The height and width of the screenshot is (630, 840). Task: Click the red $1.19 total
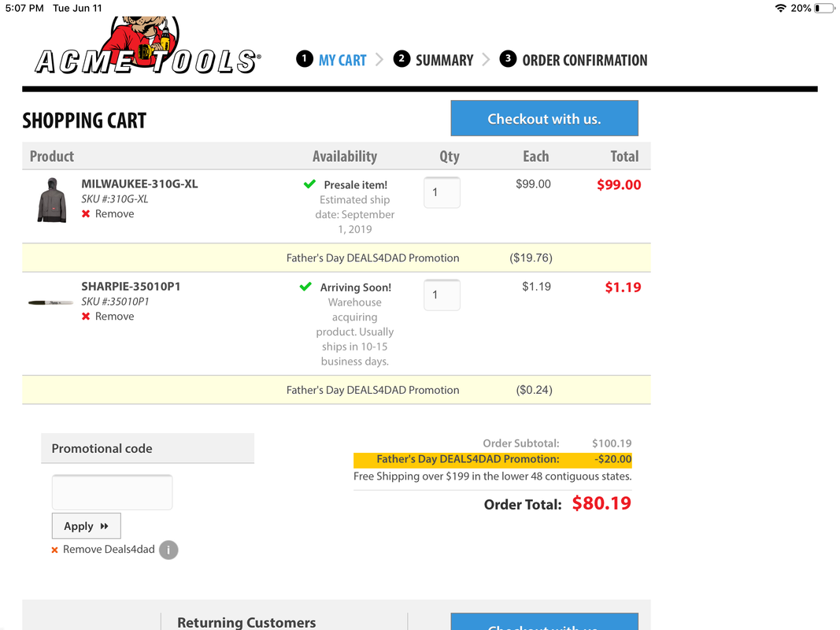(x=623, y=287)
